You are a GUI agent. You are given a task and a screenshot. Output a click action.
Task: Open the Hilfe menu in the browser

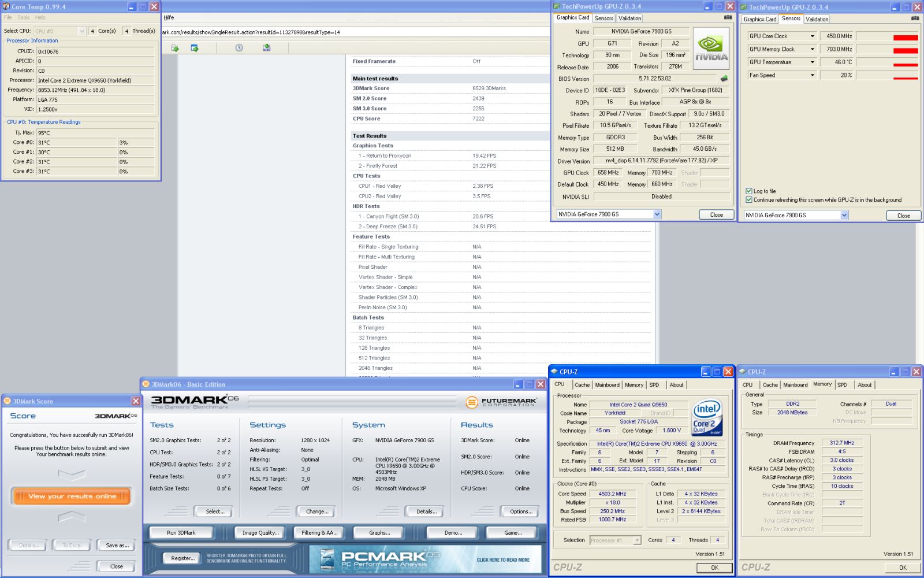click(169, 18)
